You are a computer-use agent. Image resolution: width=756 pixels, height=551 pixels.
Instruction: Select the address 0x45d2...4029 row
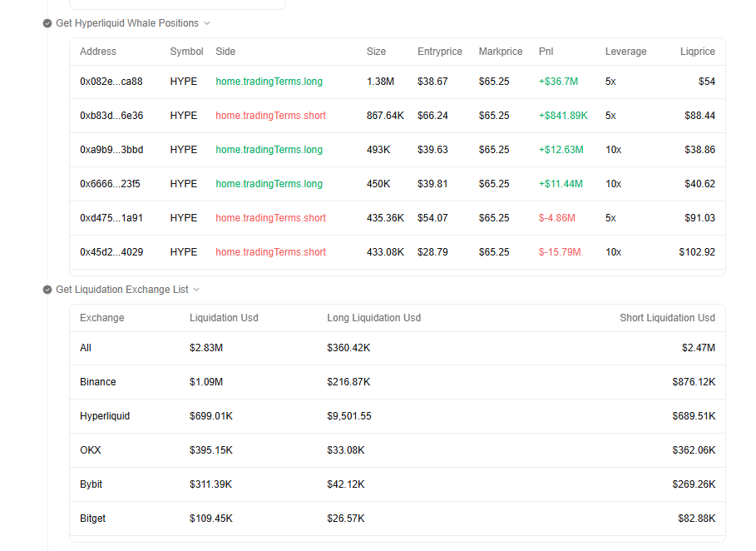point(398,252)
